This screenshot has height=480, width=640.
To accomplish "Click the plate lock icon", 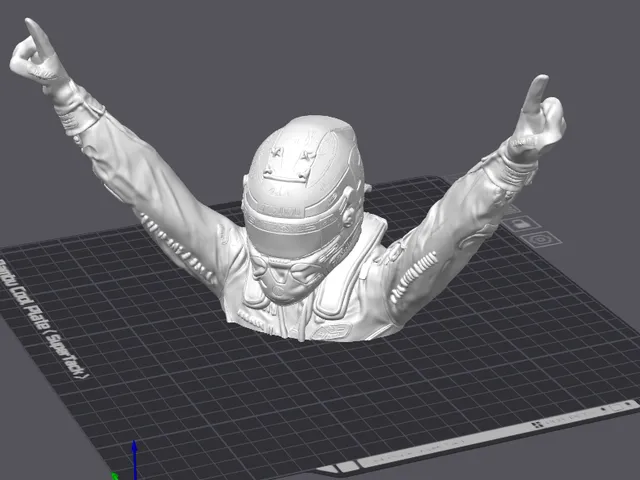I will point(522,224).
